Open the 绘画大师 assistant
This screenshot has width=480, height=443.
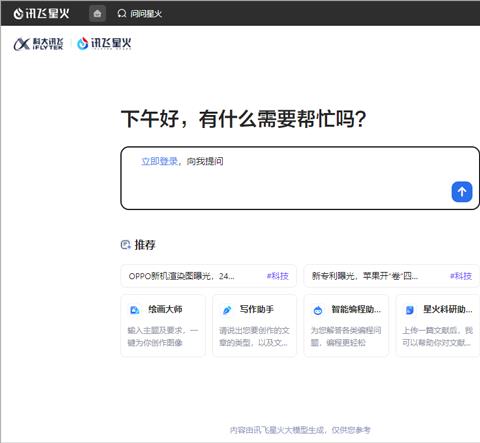click(163, 326)
